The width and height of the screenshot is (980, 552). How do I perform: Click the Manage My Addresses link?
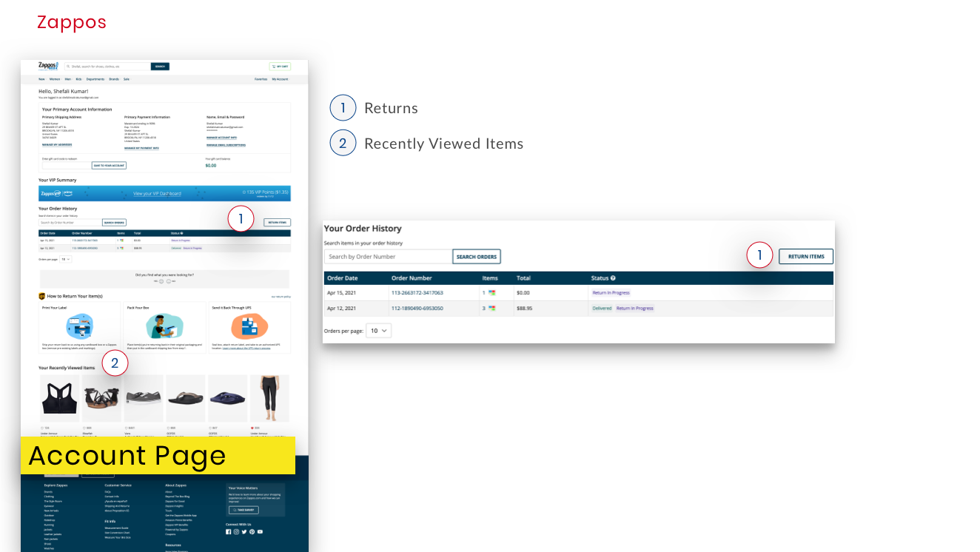57,144
